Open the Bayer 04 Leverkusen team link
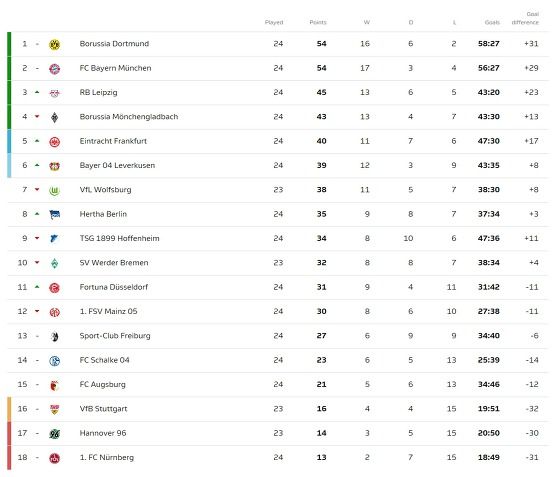 [x=117, y=165]
